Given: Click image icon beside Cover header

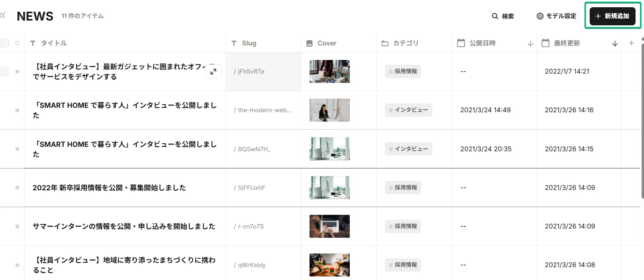Looking at the screenshot, I should click(x=310, y=43).
